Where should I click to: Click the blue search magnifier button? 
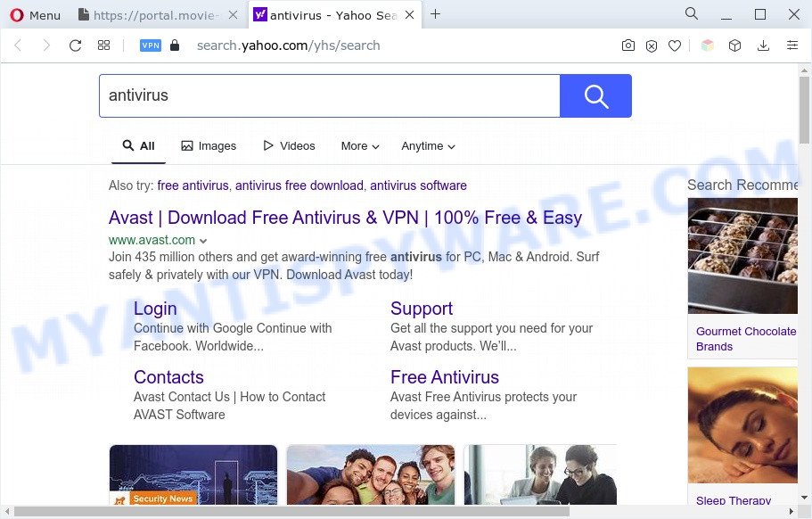pyautogui.click(x=595, y=95)
